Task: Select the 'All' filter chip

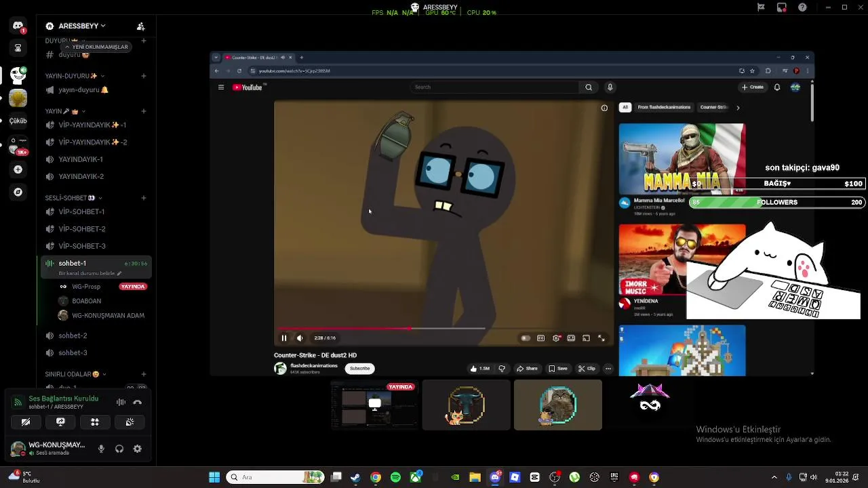Action: point(625,107)
